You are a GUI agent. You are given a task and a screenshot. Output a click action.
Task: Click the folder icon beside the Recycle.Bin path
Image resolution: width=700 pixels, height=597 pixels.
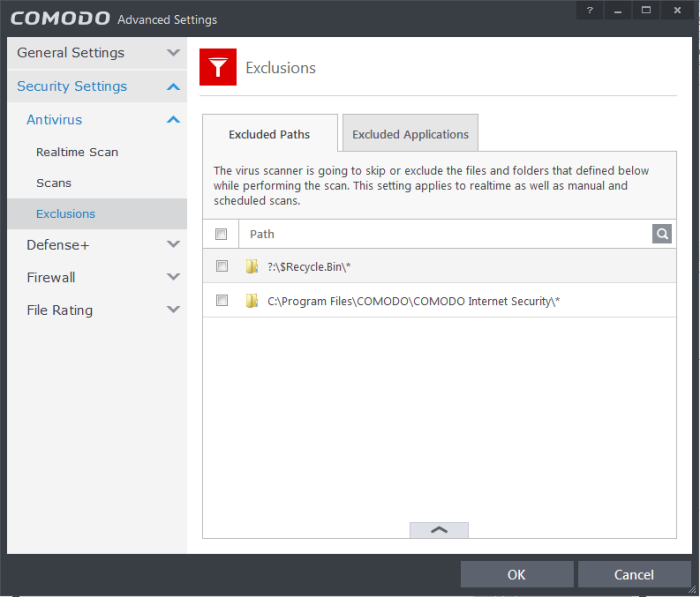click(252, 266)
